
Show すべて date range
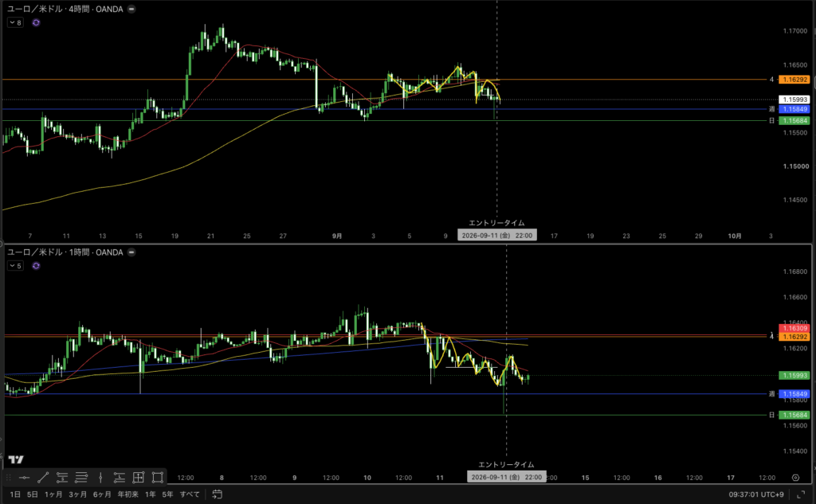(x=190, y=494)
